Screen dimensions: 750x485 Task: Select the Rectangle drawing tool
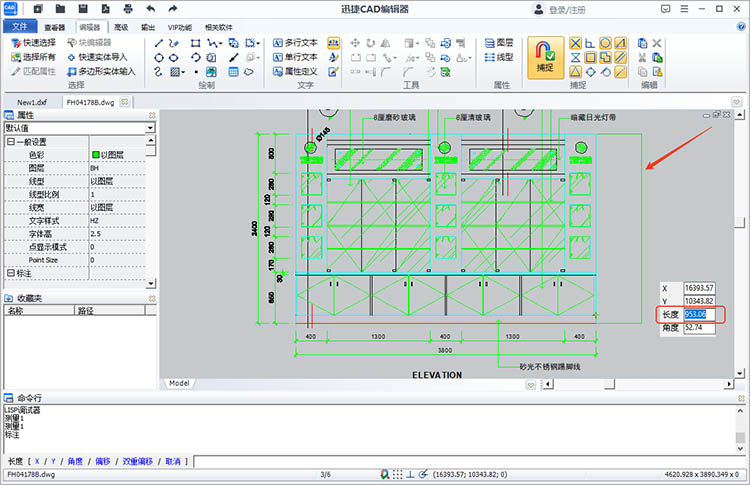[195, 44]
